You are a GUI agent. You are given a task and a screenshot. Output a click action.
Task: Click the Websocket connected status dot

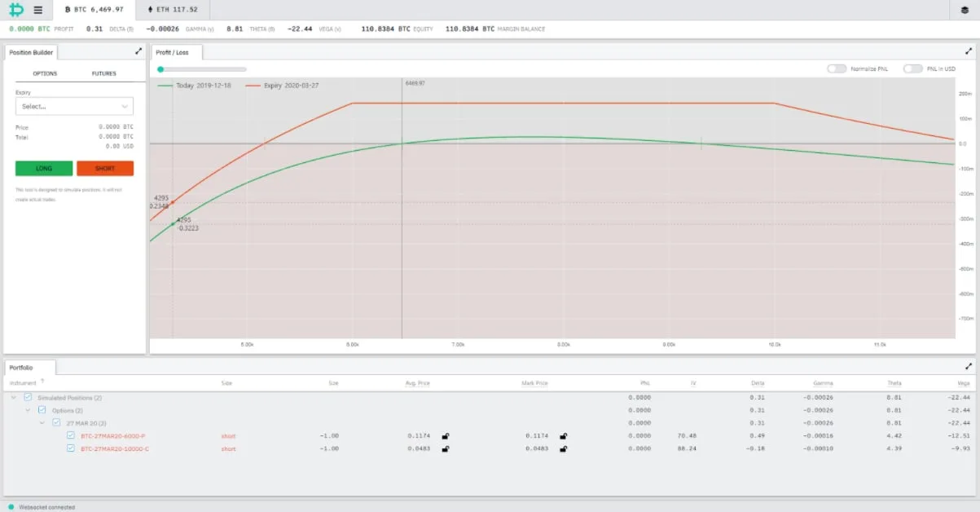[x=11, y=507]
